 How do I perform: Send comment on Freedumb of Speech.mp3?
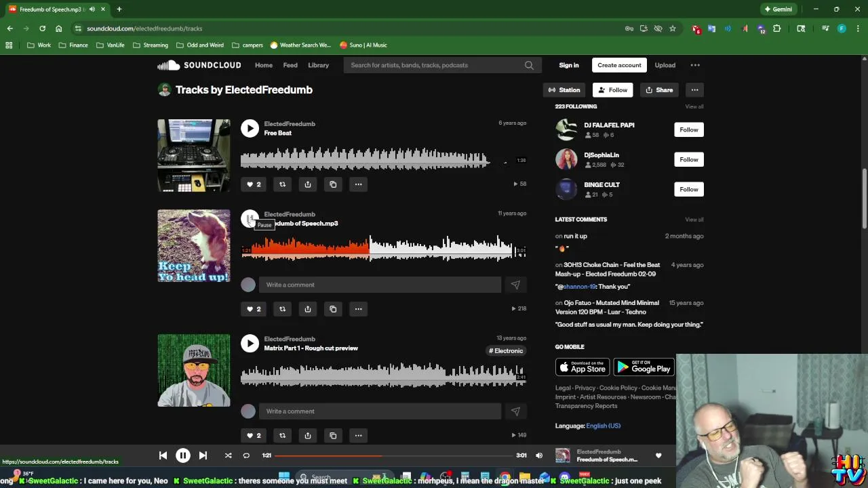(515, 285)
